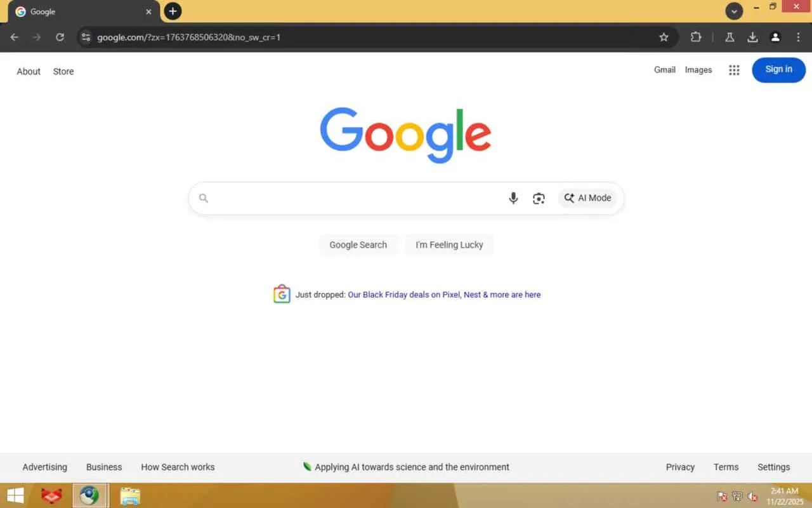Open the Settings footer menu
The image size is (812, 508).
[773, 467]
